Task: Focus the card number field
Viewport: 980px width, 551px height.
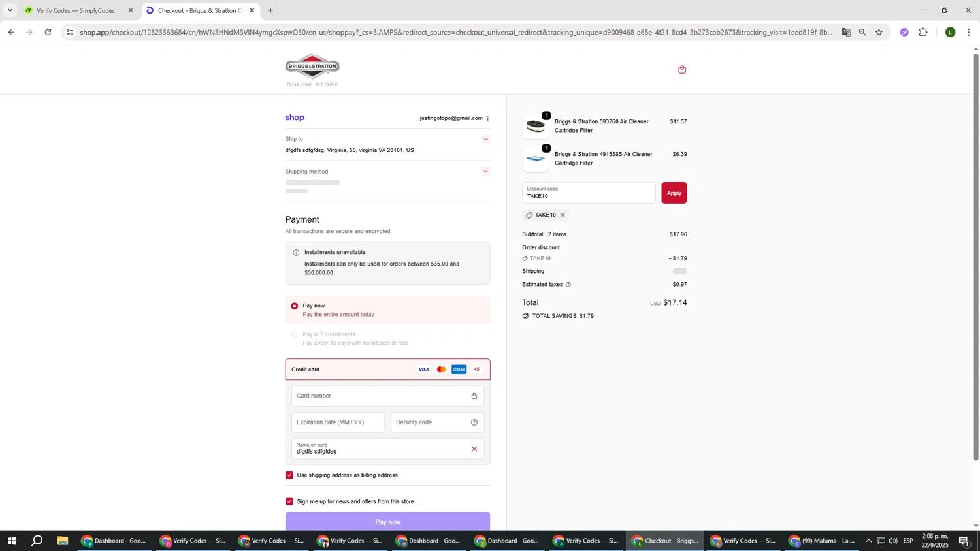Action: click(387, 396)
